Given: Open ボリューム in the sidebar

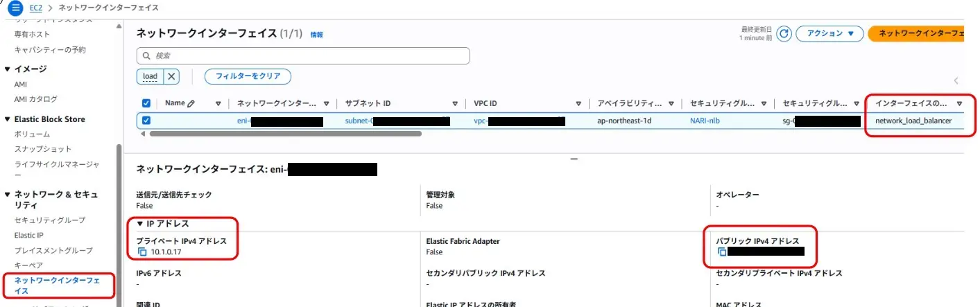Looking at the screenshot, I should pyautogui.click(x=33, y=134).
